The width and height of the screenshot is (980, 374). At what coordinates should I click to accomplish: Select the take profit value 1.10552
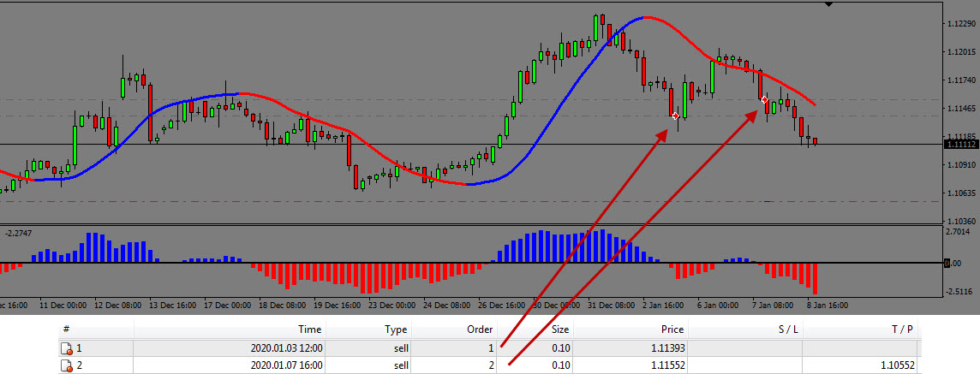(896, 365)
